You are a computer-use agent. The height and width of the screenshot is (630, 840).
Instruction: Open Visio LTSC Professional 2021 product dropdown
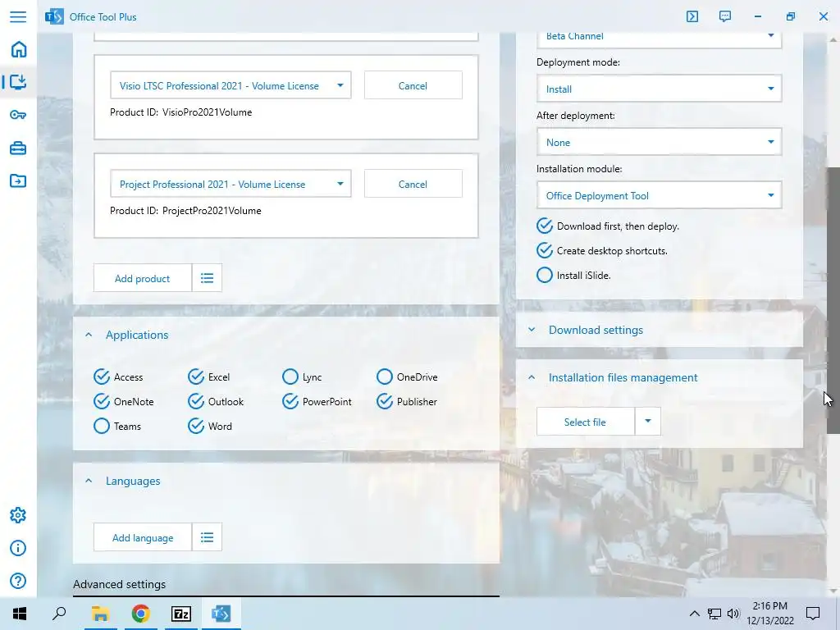click(231, 85)
